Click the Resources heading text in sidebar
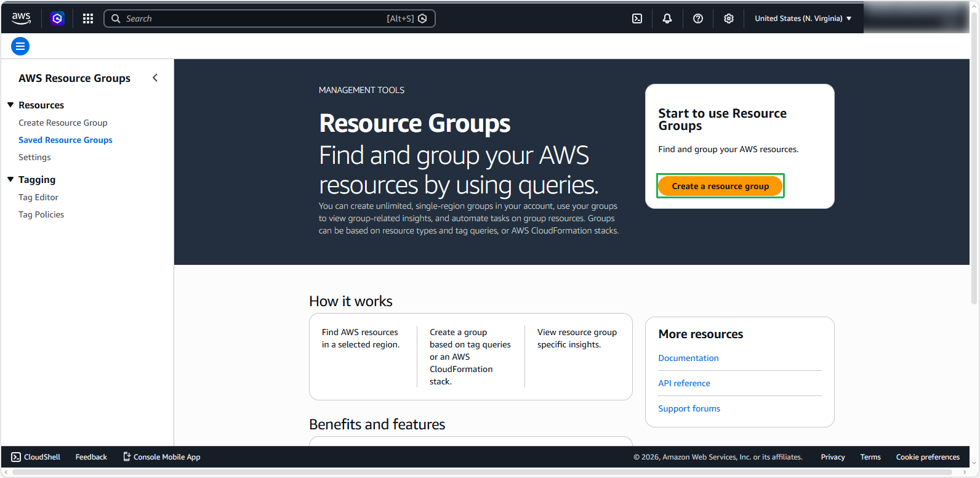980x478 pixels. pyautogui.click(x=41, y=105)
